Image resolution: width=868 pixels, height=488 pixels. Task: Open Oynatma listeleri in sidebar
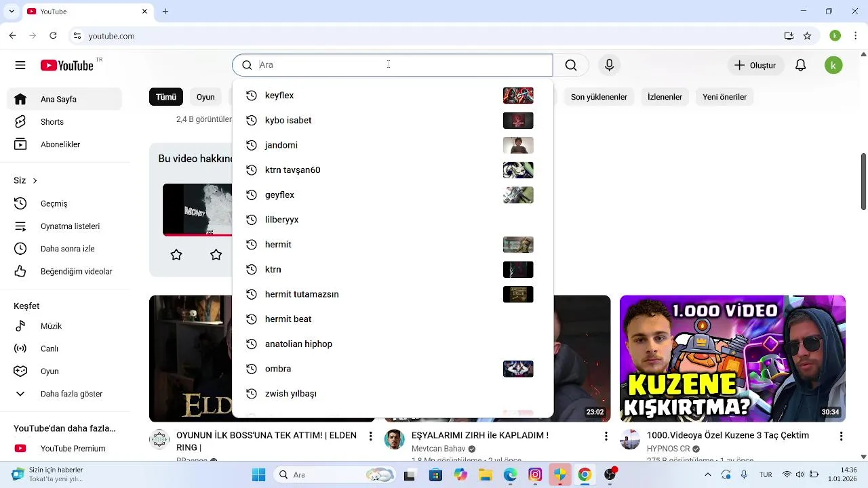(65, 226)
